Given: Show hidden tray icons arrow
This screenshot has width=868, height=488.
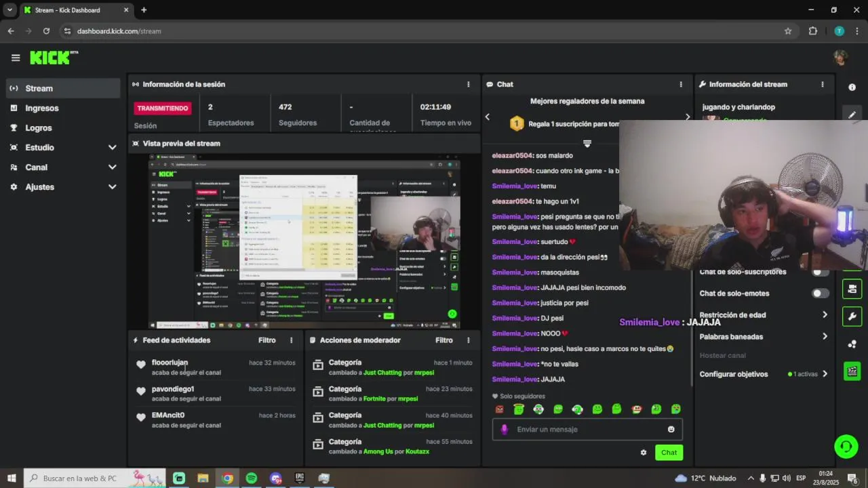Looking at the screenshot, I should (750, 478).
